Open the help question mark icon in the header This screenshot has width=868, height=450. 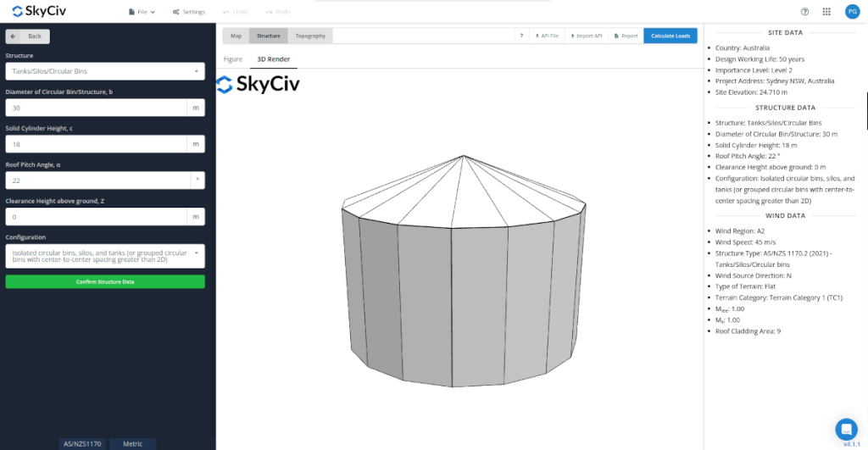coord(804,12)
